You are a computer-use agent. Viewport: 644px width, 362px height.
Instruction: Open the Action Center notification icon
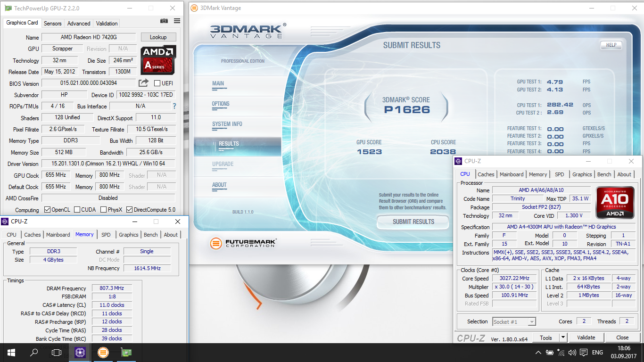[x=584, y=353]
